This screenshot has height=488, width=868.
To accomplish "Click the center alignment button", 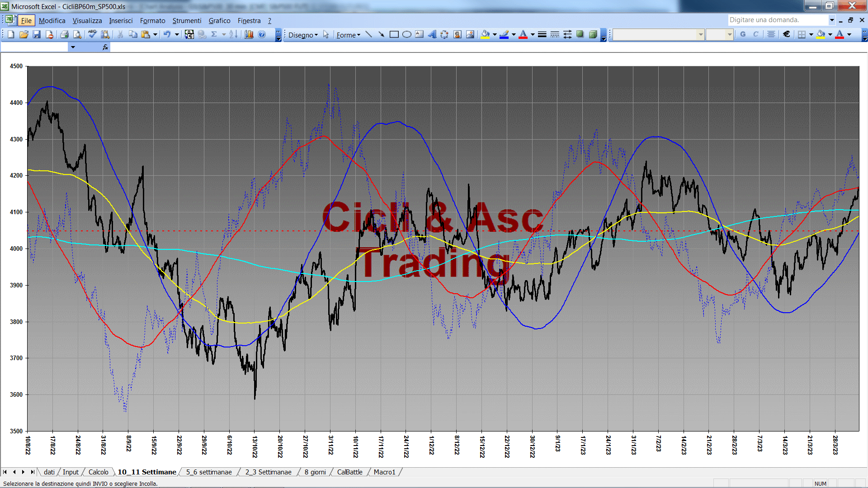I will pyautogui.click(x=771, y=34).
